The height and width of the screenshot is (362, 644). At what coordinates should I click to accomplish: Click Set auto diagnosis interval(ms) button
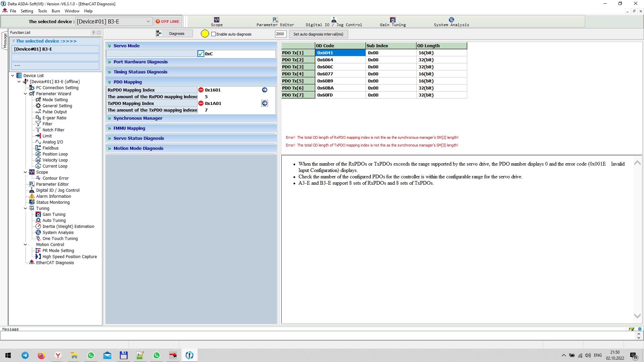318,34
